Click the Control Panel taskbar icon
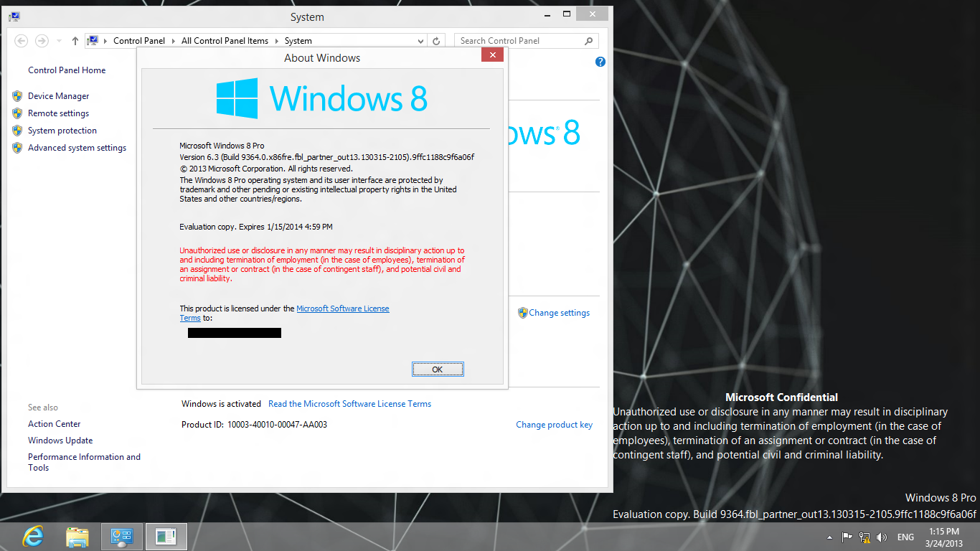Viewport: 980px width, 551px height. (x=122, y=537)
